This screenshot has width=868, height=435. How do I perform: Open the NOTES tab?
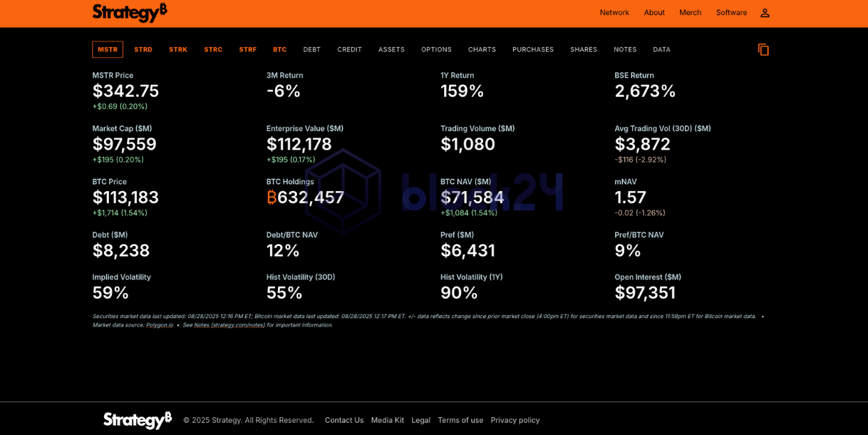click(x=625, y=49)
